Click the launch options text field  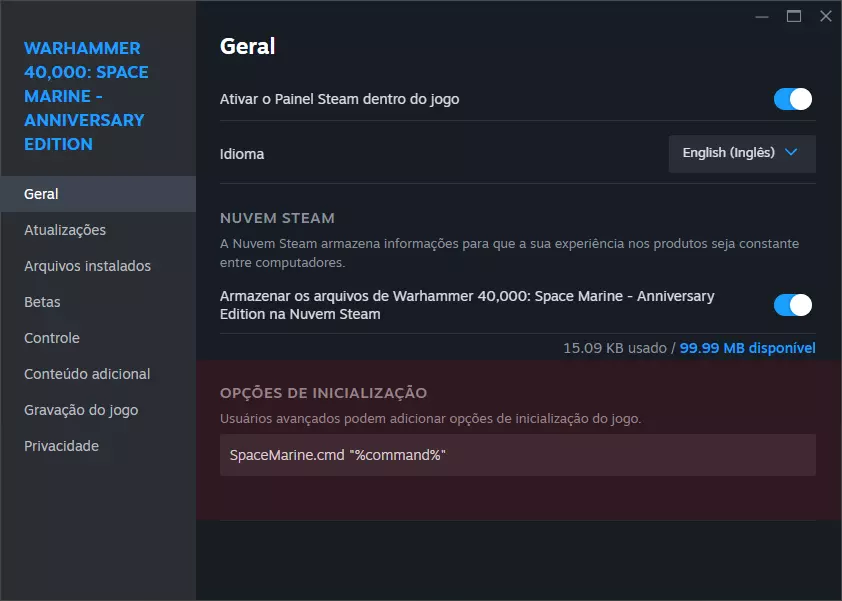pos(517,455)
